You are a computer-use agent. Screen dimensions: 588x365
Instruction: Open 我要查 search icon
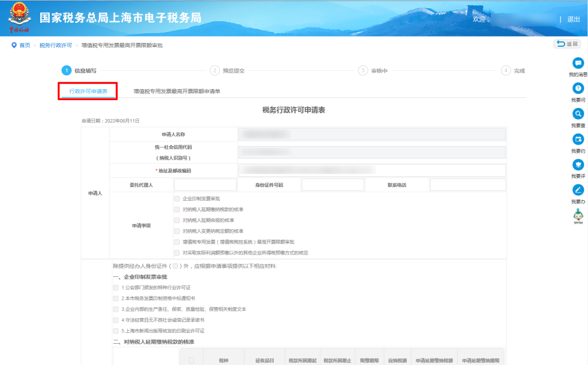pos(578,114)
